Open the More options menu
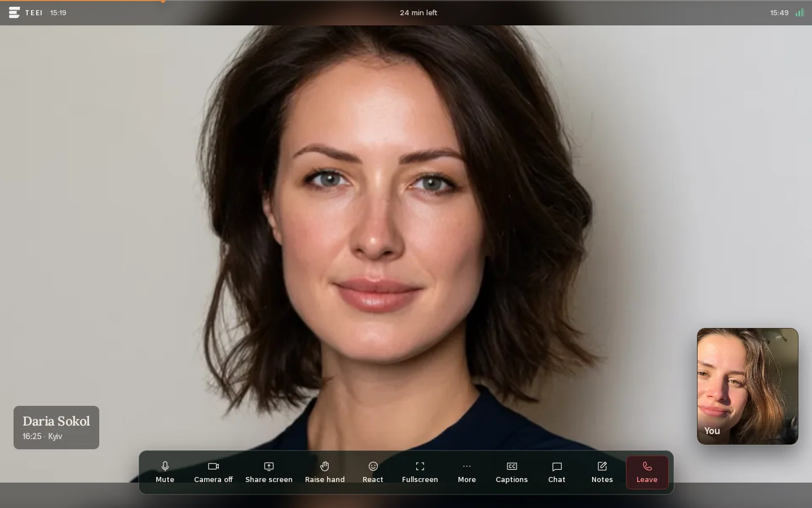 coord(467,472)
